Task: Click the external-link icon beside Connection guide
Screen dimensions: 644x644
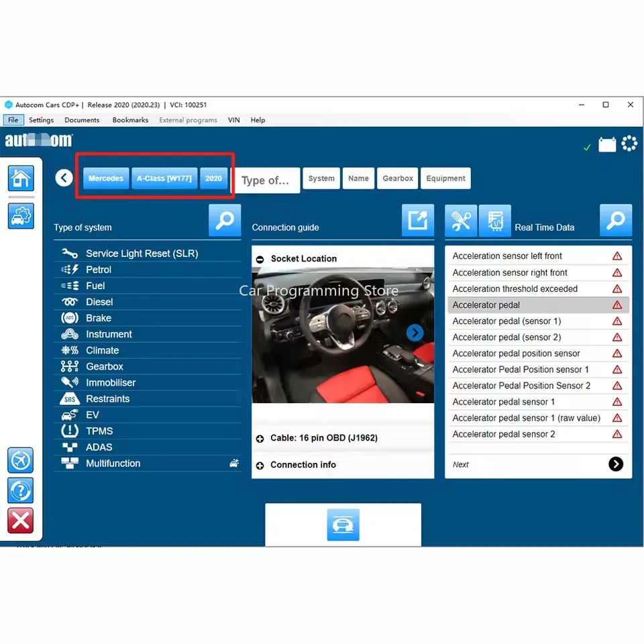Action: 418,220
